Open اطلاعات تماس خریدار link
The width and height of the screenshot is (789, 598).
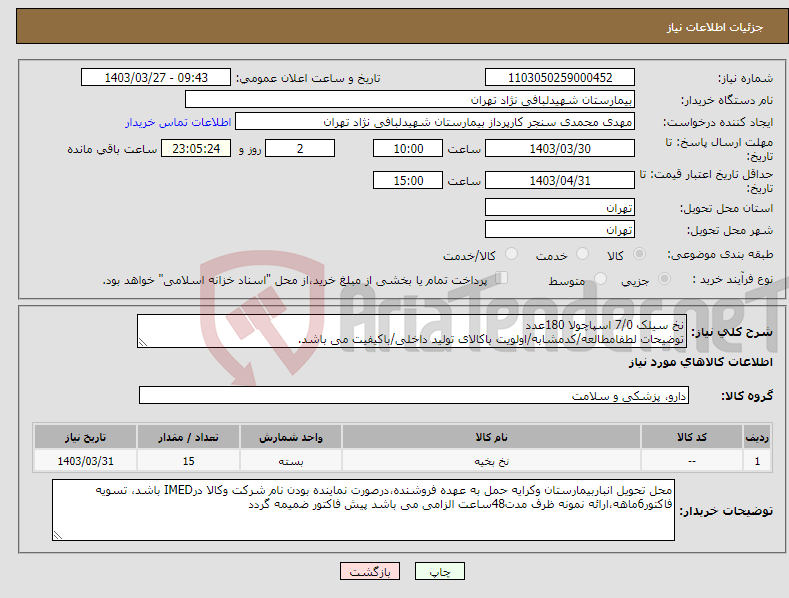point(178,122)
